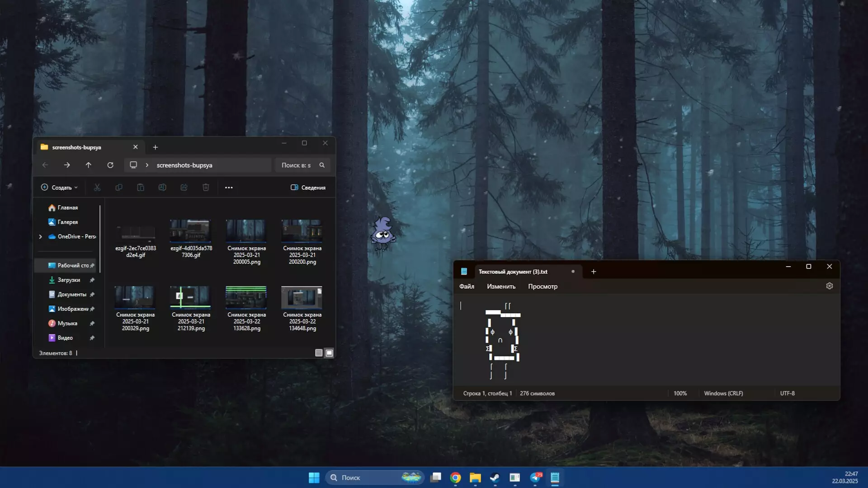
Task: Open the three-dots more options menu
Action: 229,188
